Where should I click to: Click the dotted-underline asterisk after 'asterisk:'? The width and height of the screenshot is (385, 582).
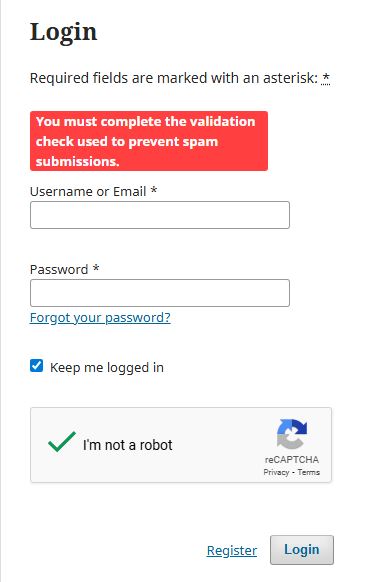click(326, 78)
